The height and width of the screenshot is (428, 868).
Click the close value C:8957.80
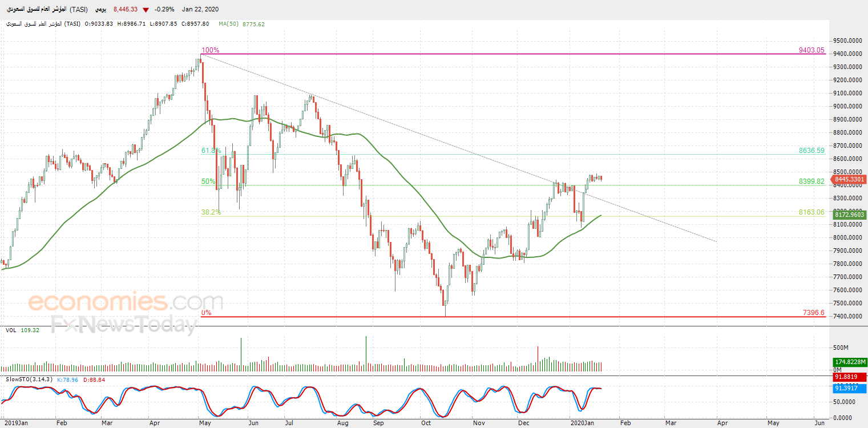point(195,24)
